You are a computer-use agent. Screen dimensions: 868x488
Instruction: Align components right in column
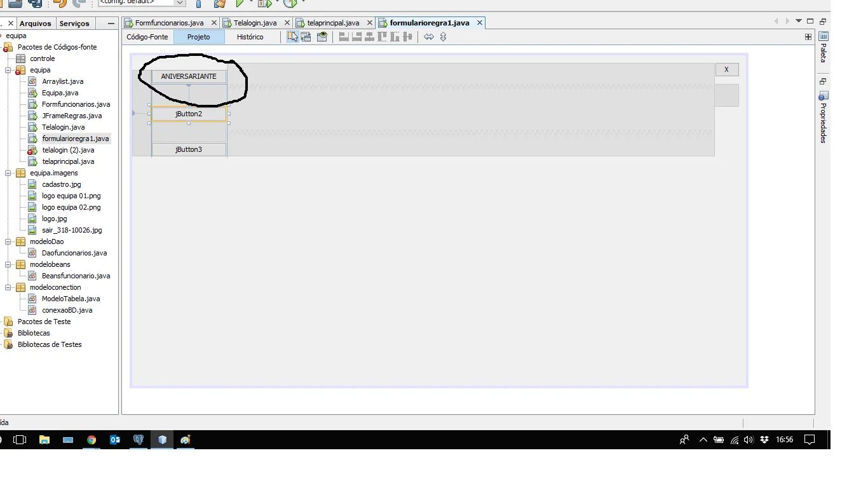[356, 37]
